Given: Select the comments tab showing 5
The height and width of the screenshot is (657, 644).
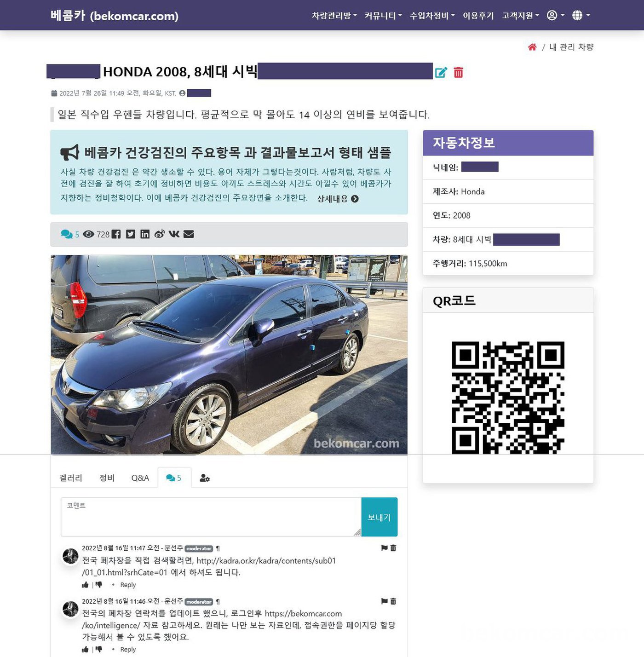Looking at the screenshot, I should pyautogui.click(x=174, y=478).
